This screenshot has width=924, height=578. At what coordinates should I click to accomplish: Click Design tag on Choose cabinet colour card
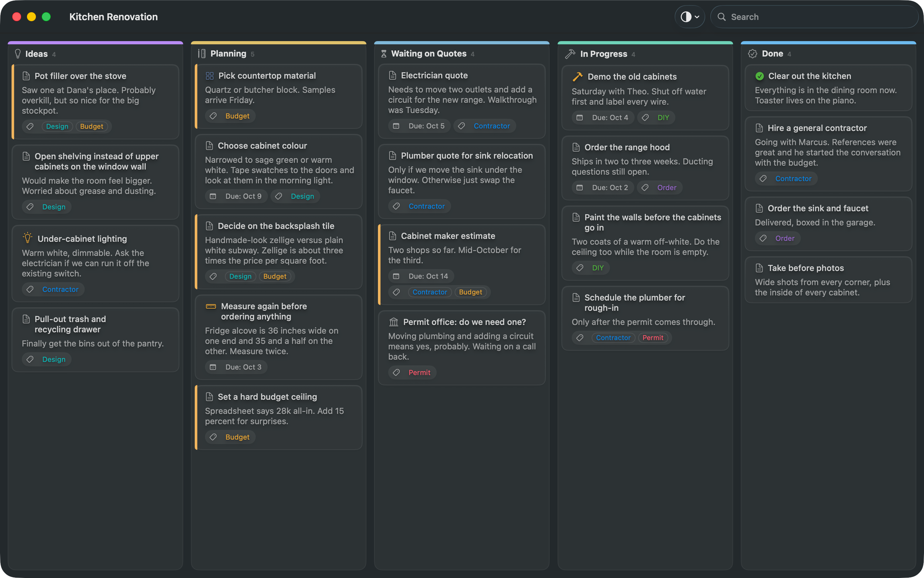coord(303,196)
